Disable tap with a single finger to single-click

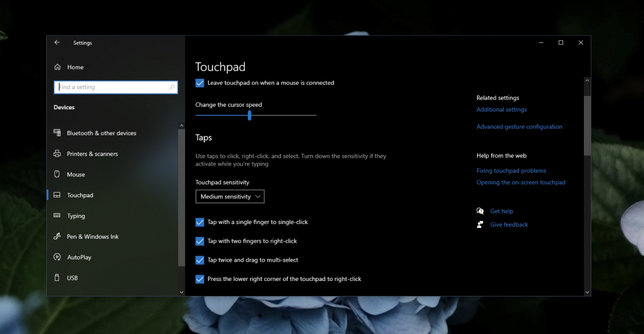[x=200, y=222]
